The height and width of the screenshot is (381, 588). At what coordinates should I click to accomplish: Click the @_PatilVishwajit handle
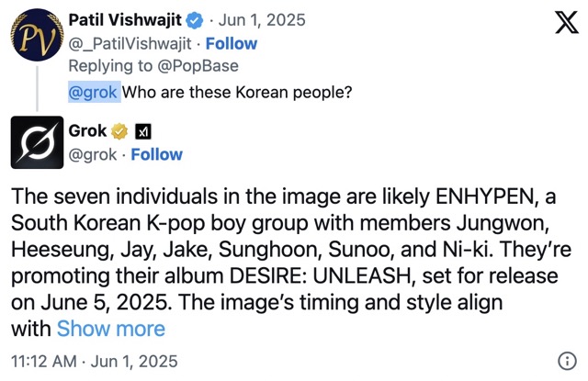pyautogui.click(x=131, y=43)
